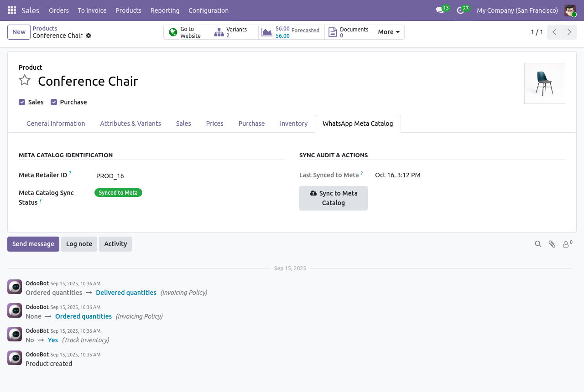Open the conversations chat bubble icon
584x392 pixels.
tap(440, 10)
